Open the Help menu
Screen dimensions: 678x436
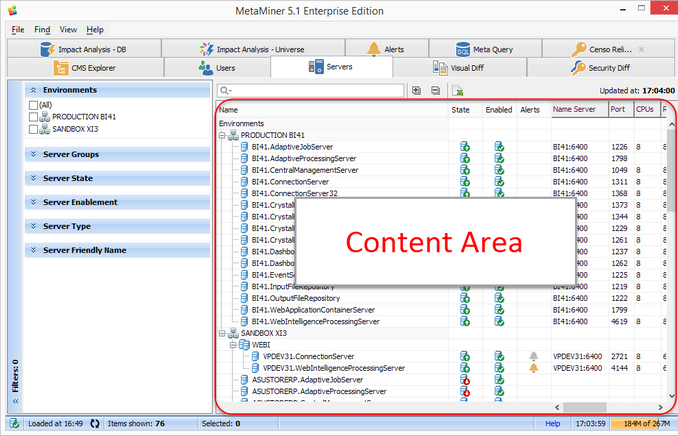pyautogui.click(x=95, y=29)
